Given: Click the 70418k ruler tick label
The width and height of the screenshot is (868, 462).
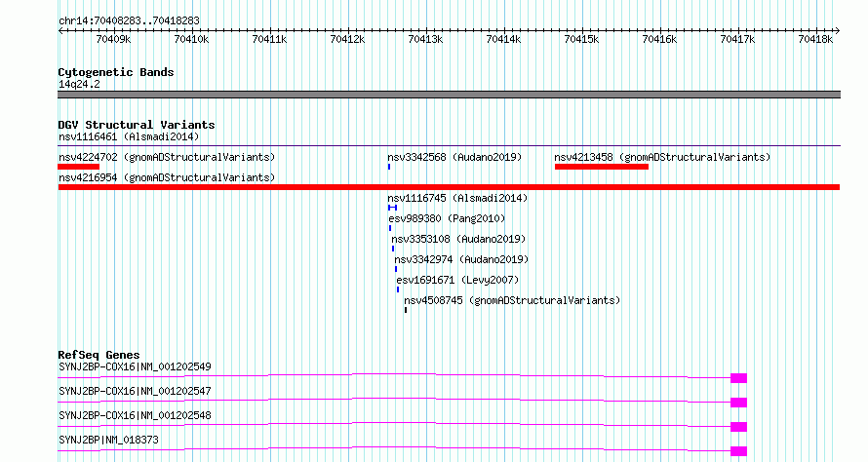Looking at the screenshot, I should tap(816, 39).
